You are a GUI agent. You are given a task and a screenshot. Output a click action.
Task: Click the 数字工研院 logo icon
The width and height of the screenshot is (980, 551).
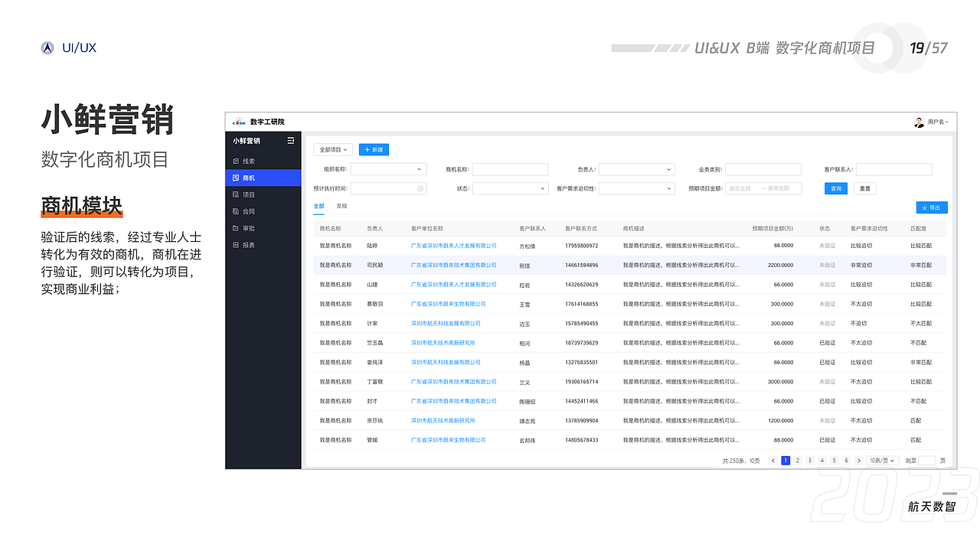[240, 122]
